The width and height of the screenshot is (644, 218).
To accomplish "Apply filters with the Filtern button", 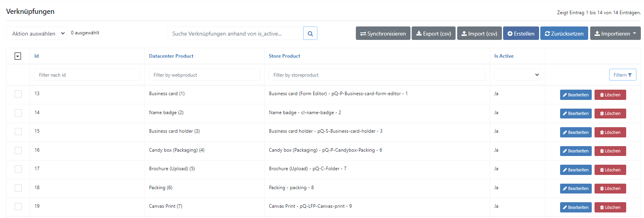I will coord(623,75).
